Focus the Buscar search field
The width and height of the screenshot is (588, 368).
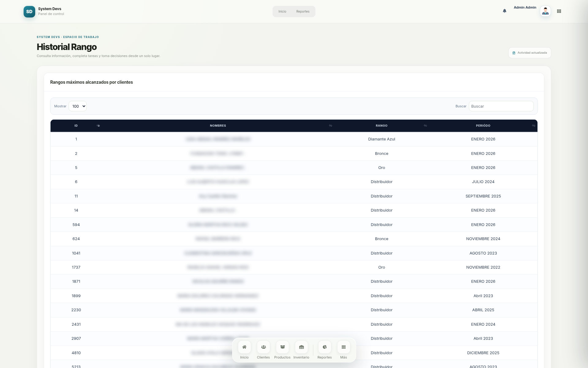501,106
